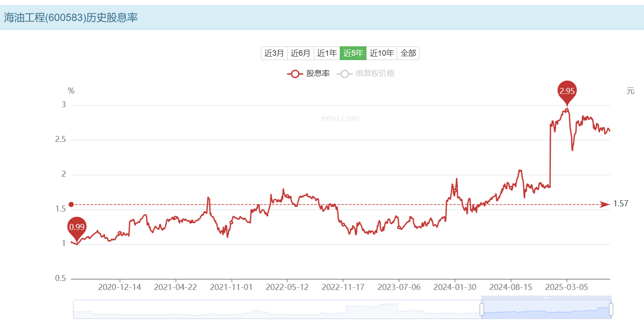Click the 2025-03-05 axis date label
The height and width of the screenshot is (332, 644).
[x=566, y=287]
